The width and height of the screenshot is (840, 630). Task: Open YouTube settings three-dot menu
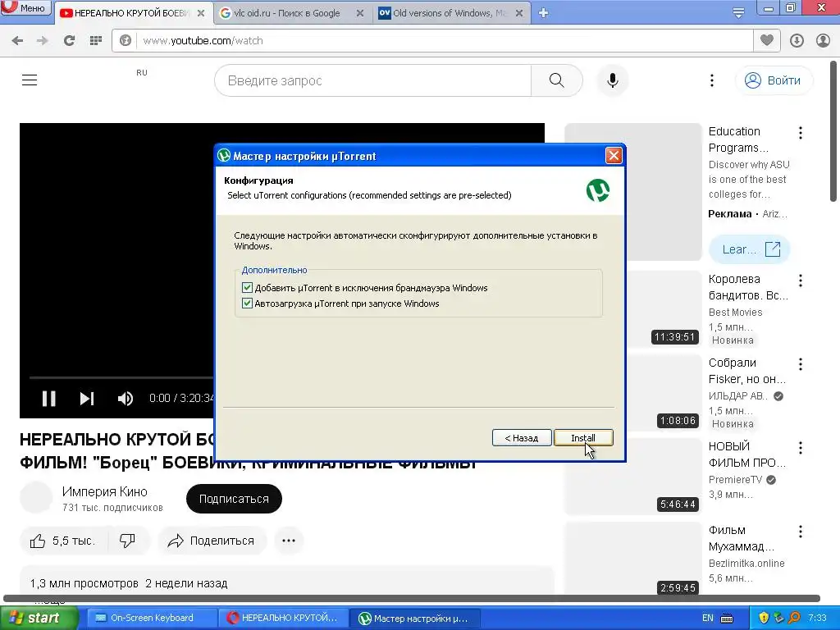tap(711, 80)
